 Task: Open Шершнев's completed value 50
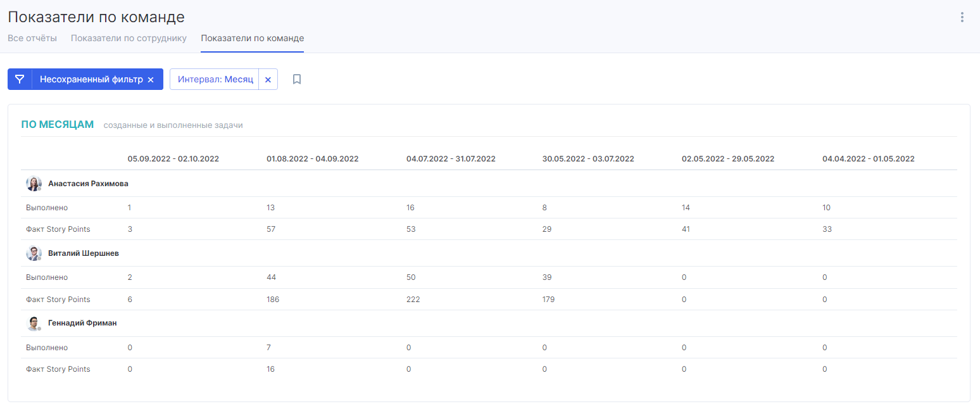[x=411, y=277]
